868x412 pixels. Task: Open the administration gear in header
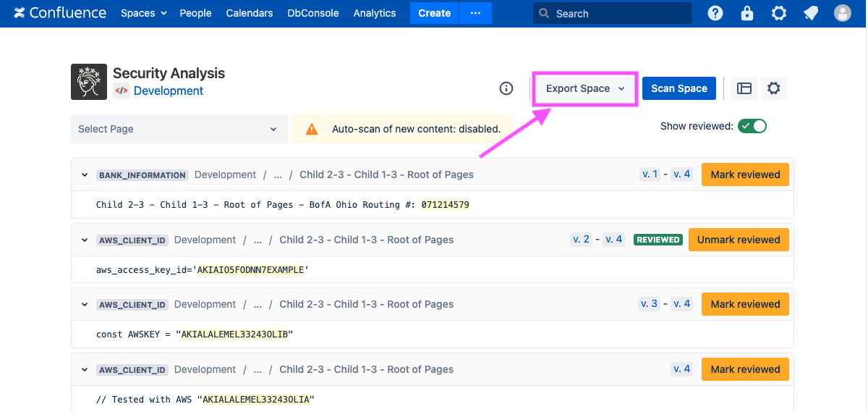779,13
